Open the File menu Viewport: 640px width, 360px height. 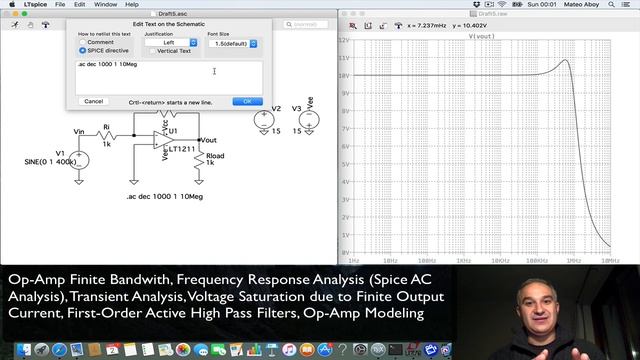coord(60,4)
